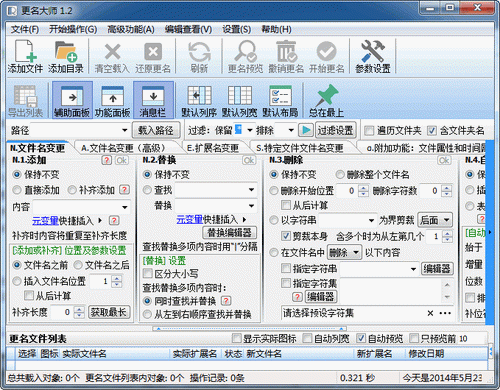Expand the 查找 find dropdown
This screenshot has height=390, width=500.
click(x=251, y=190)
